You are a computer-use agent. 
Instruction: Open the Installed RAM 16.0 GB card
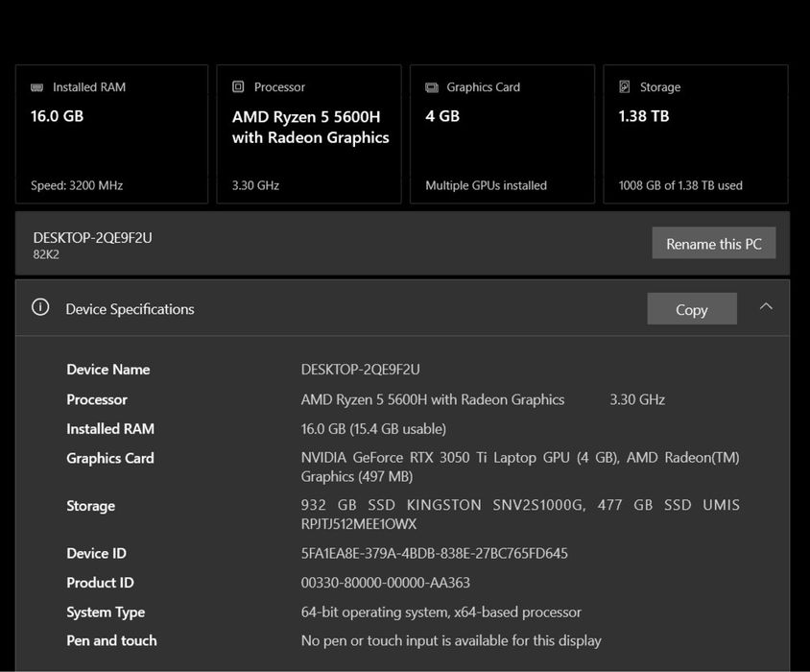coord(111,134)
